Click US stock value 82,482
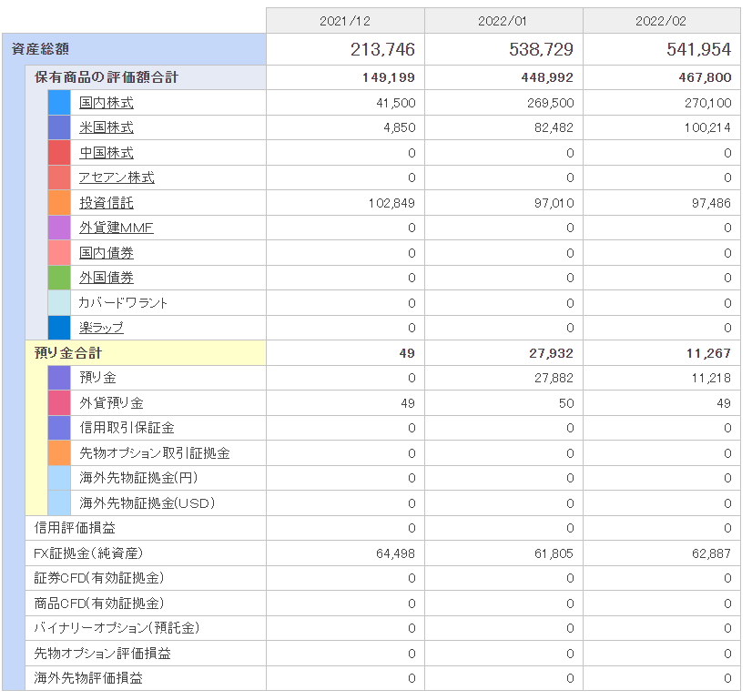Viewport: 752px width, 700px height. tap(554, 128)
